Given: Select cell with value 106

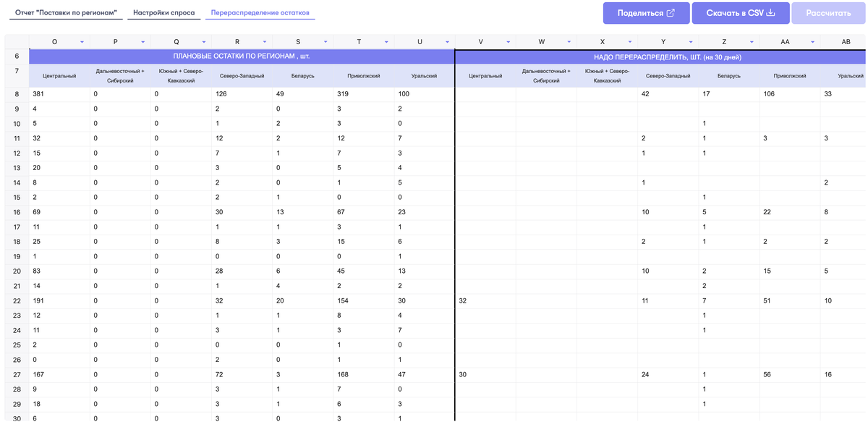Looking at the screenshot, I should pyautogui.click(x=789, y=94).
